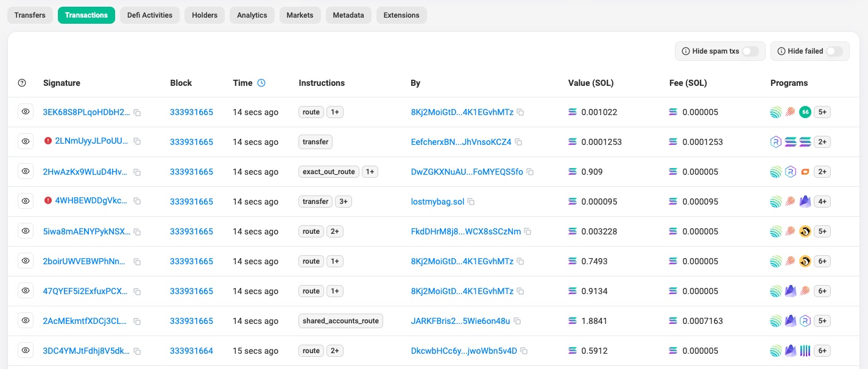This screenshot has width=868, height=369.
Task: Select the Transactions tab
Action: click(86, 15)
